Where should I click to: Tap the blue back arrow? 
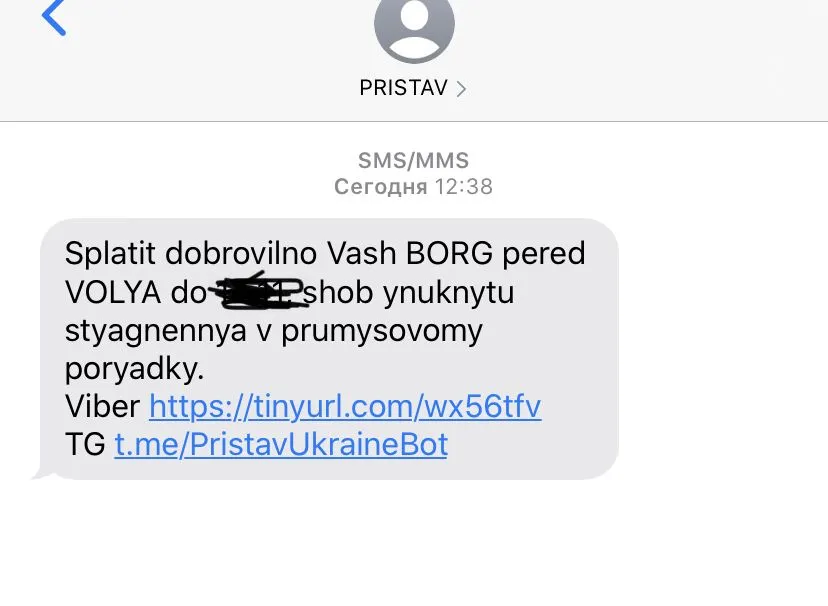(x=54, y=17)
